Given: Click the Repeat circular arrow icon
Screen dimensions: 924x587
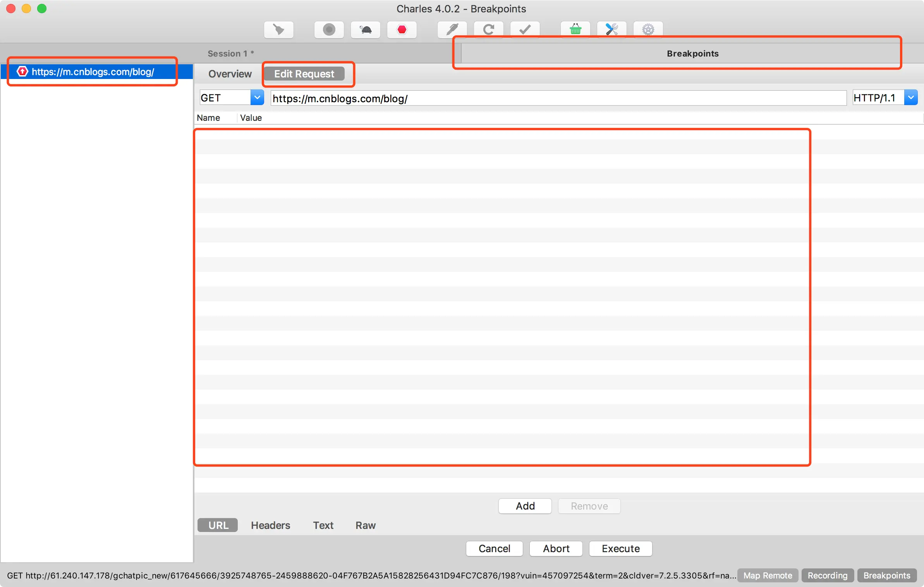Looking at the screenshot, I should coord(488,29).
